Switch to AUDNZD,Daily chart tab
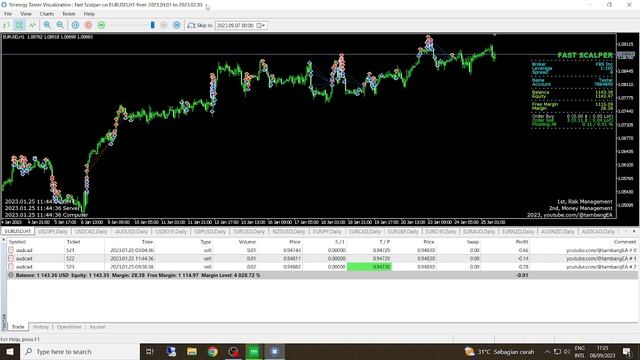The height and width of the screenshot is (360, 640). click(x=558, y=231)
